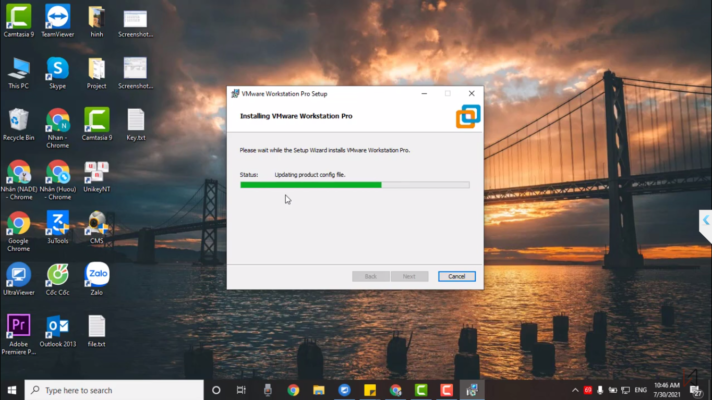Image resolution: width=712 pixels, height=400 pixels.
Task: Close the VMware Workstation Pro Setup window
Action: point(471,94)
